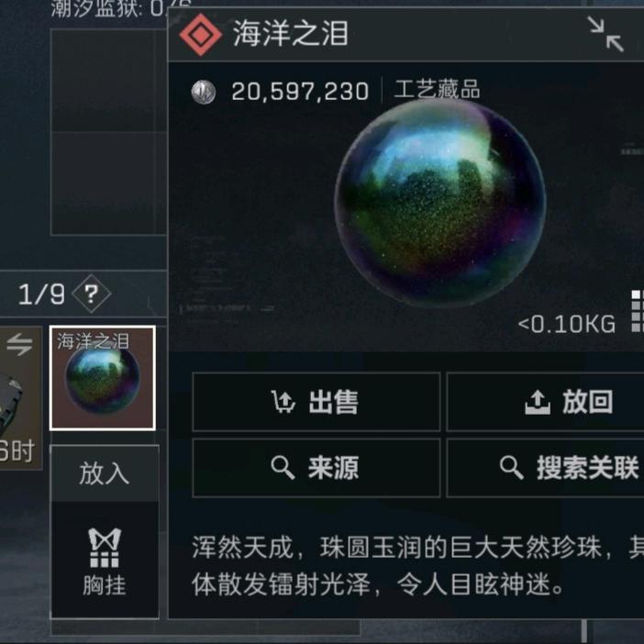This screenshot has width=644, height=644.
Task: Click the empty lower storage slot
Action: [108, 183]
